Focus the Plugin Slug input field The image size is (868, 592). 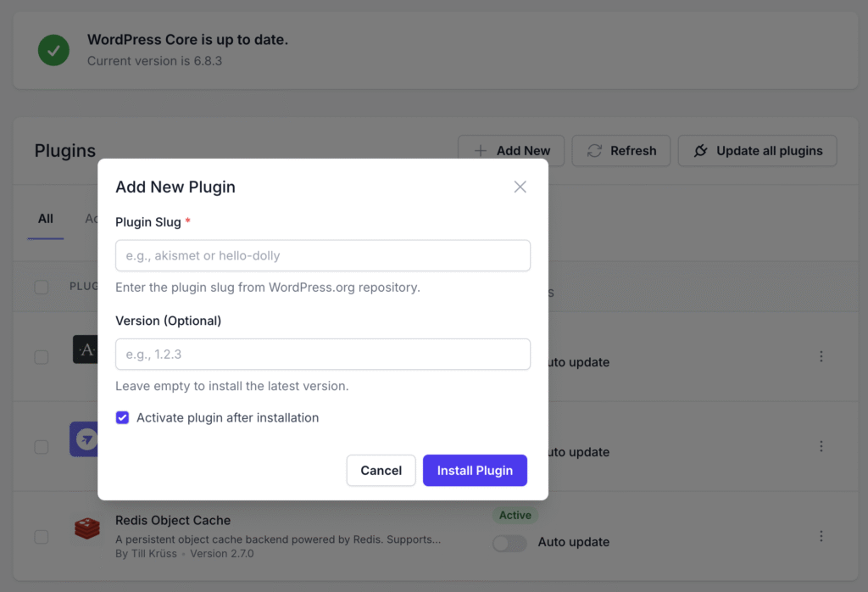(x=323, y=255)
